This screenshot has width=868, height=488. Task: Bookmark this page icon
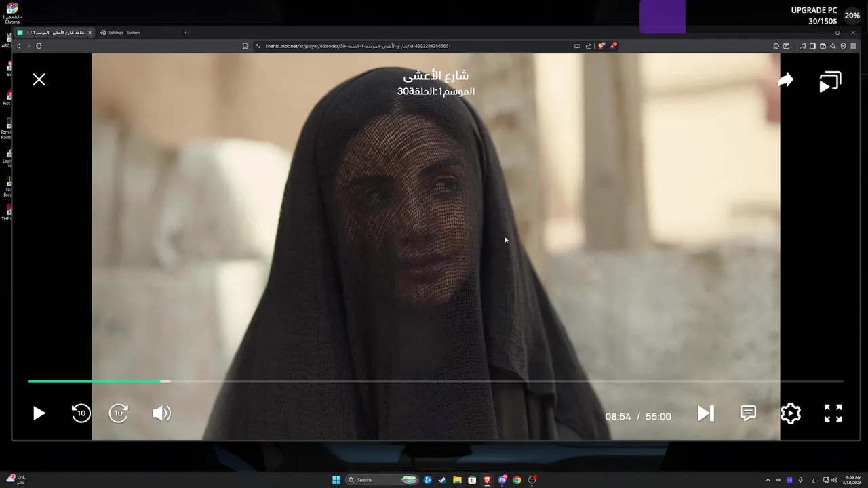pyautogui.click(x=245, y=46)
